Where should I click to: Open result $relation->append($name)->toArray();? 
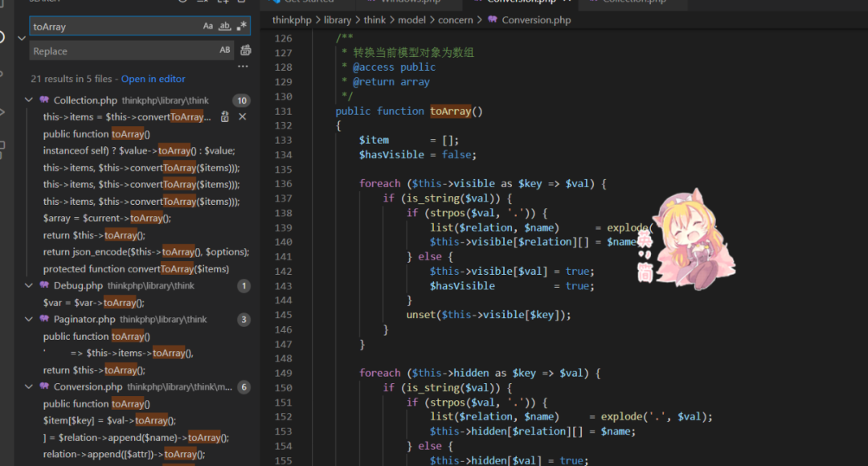(x=136, y=438)
